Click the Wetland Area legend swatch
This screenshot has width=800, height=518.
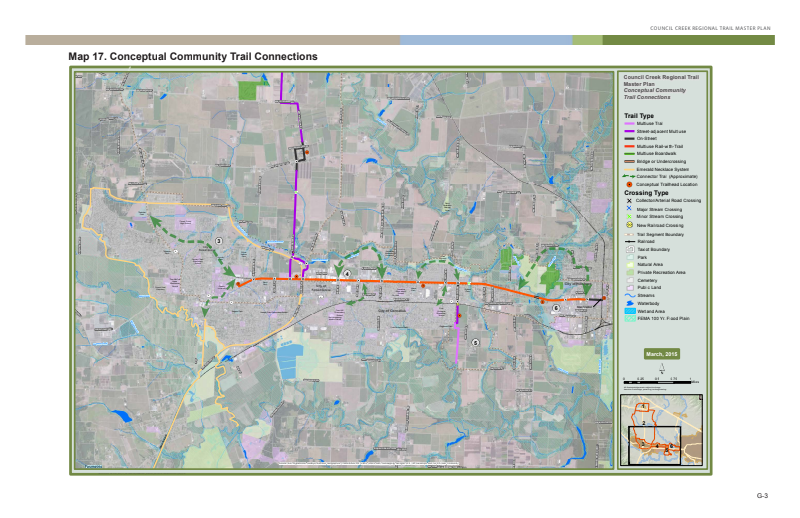pyautogui.click(x=629, y=311)
